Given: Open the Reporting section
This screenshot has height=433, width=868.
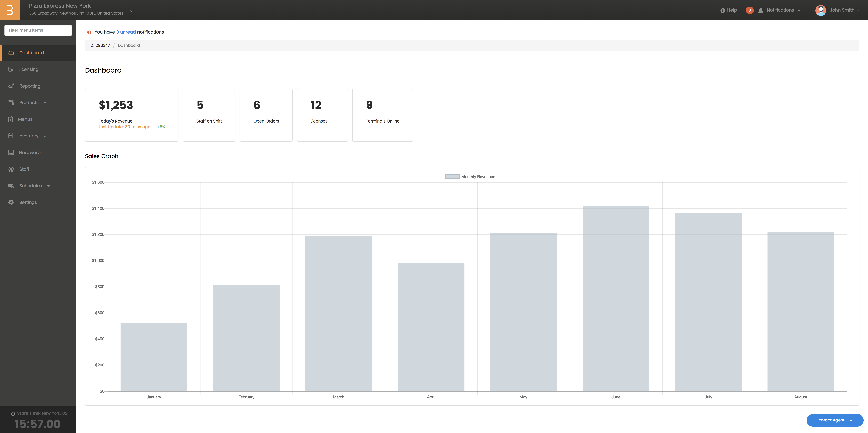Looking at the screenshot, I should 38,86.
